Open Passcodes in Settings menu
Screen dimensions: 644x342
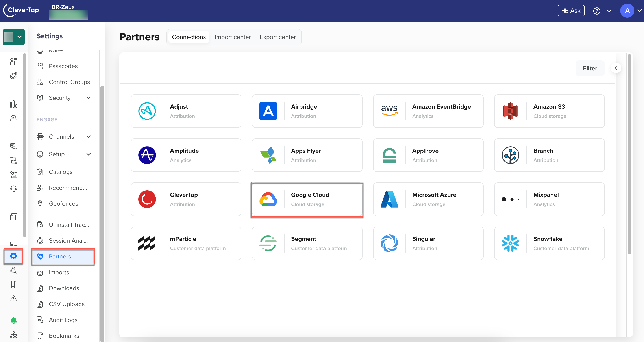tap(63, 66)
